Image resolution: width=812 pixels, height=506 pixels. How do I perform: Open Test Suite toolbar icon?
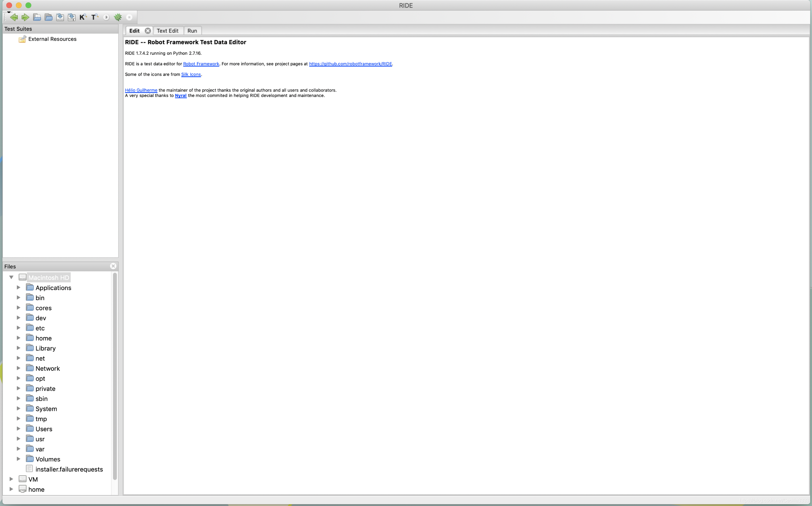click(x=37, y=17)
